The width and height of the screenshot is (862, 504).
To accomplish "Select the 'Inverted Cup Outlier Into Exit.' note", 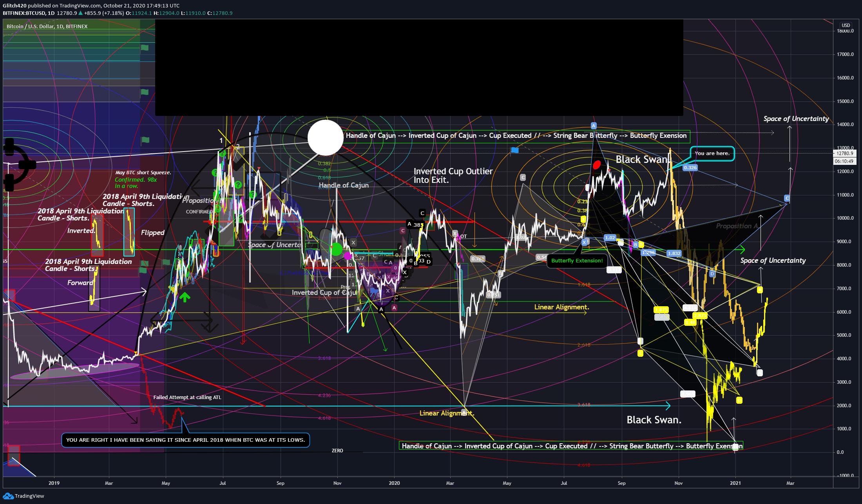I will point(453,175).
